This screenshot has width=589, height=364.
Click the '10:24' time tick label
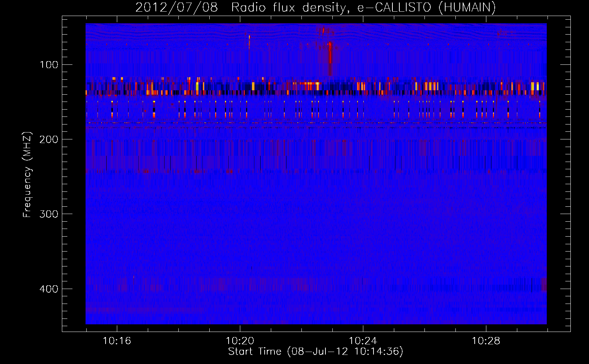click(363, 341)
